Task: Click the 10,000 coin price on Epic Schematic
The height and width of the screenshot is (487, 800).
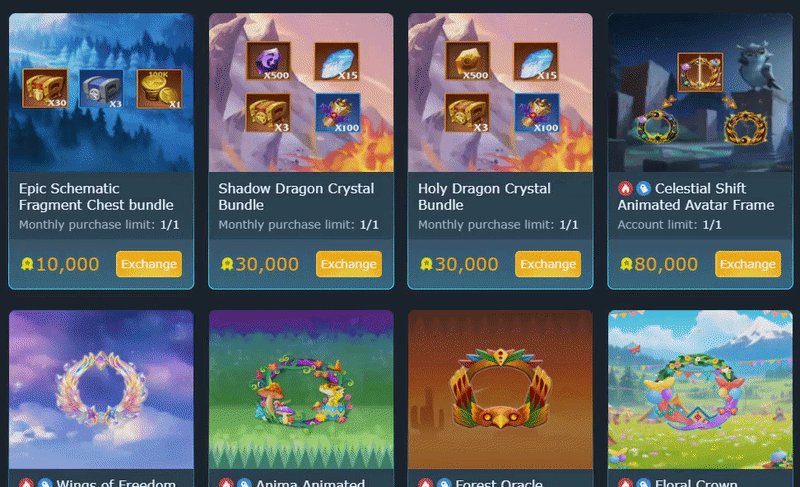Action: click(x=60, y=264)
